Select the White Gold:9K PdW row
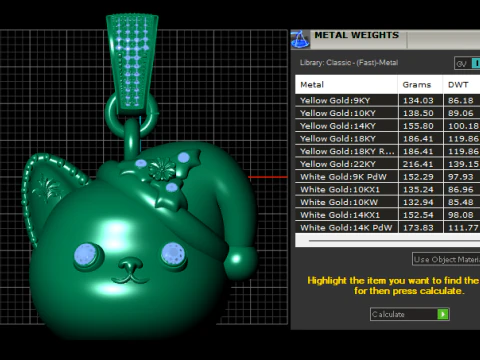 (387, 176)
